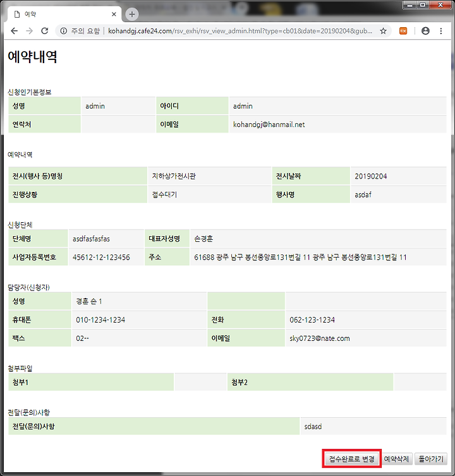Open the site info icon in address bar

click(64, 31)
